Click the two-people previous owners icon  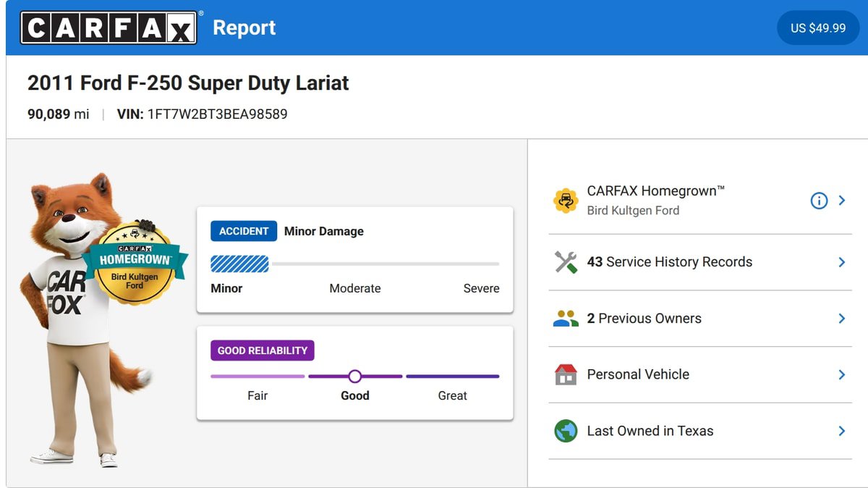pos(566,319)
